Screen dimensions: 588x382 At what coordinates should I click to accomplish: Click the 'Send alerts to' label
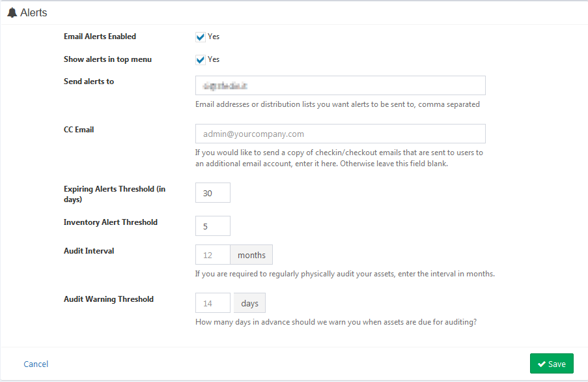click(88, 81)
